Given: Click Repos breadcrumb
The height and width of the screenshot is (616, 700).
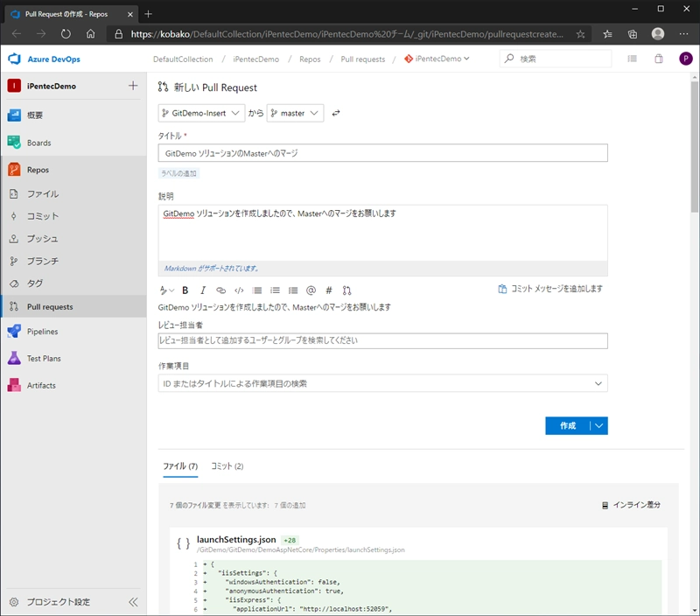Looking at the screenshot, I should tap(310, 59).
